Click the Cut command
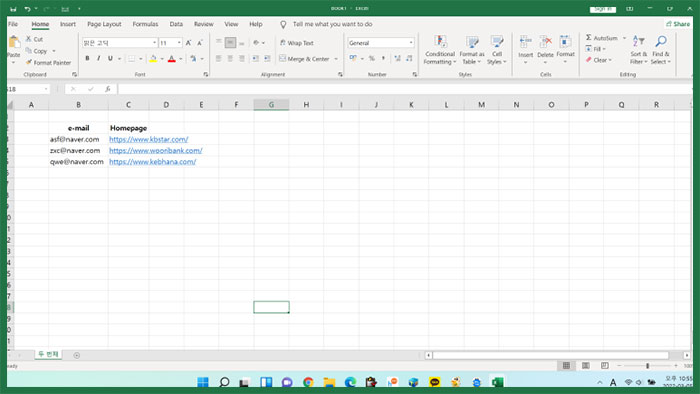This screenshot has width=700, height=394. (x=34, y=39)
